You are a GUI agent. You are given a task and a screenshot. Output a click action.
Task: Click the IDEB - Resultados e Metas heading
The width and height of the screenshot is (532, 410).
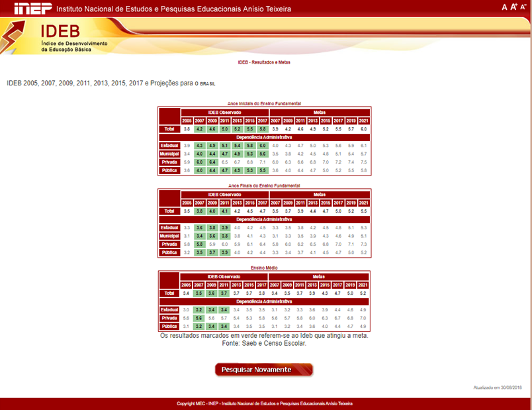264,62
